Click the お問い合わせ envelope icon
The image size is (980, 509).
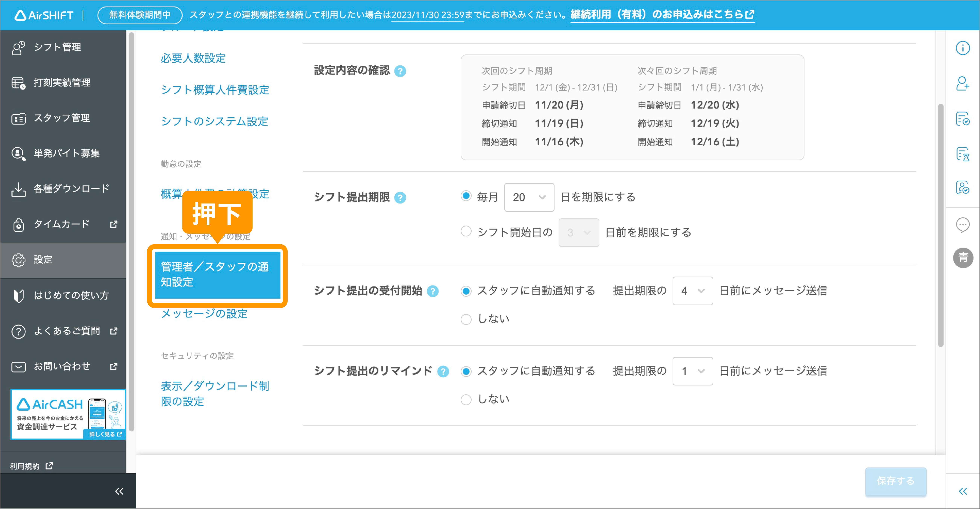pos(18,367)
